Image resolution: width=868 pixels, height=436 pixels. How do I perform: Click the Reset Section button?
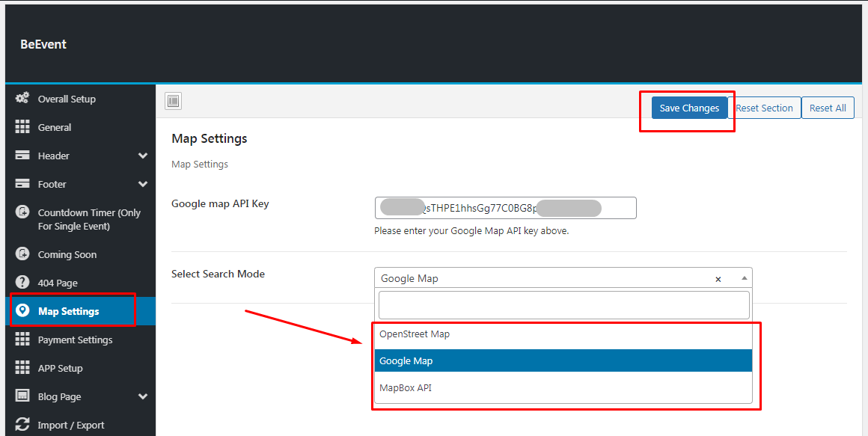tap(764, 108)
